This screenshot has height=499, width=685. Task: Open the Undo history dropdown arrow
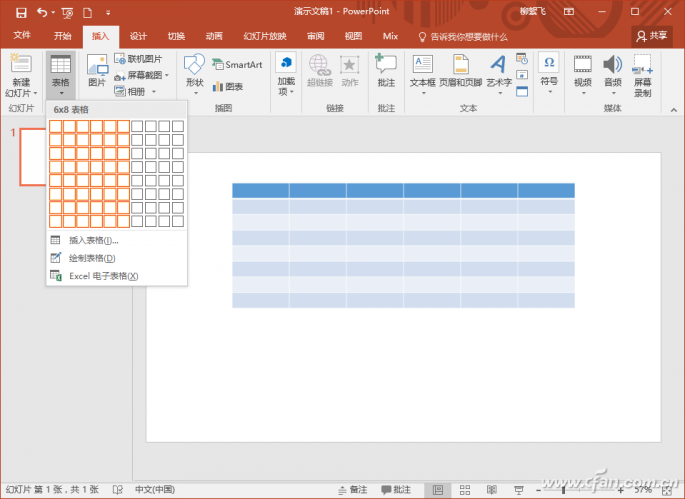(53, 13)
